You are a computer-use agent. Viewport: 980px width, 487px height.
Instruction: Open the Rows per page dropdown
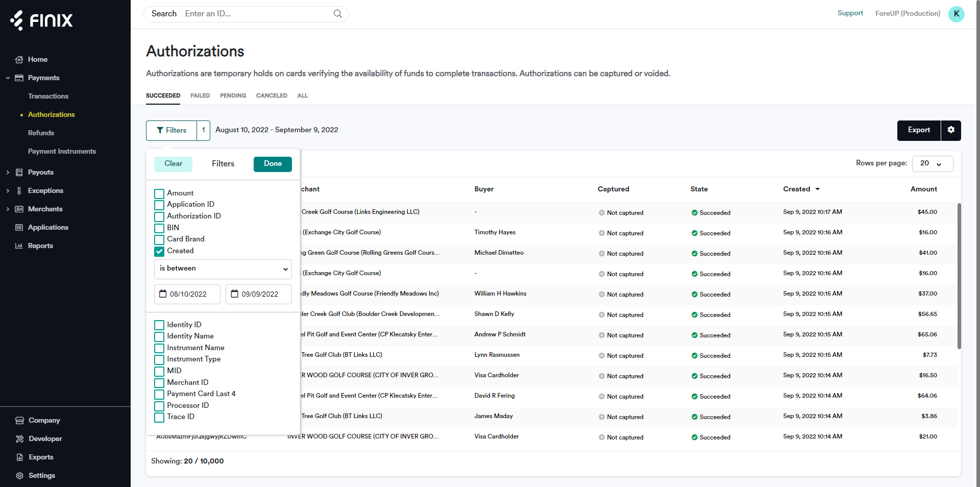932,163
